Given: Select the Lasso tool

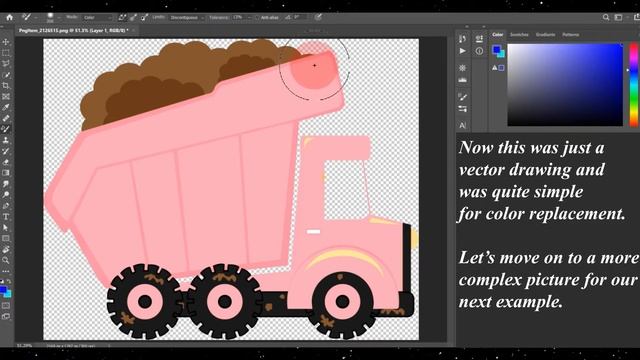Looking at the screenshot, I should point(6,64).
